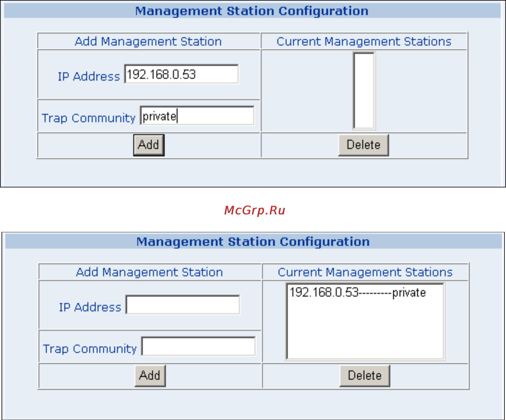Click the empty Trap Community field in lower panel
The width and height of the screenshot is (506, 420).
tap(198, 347)
